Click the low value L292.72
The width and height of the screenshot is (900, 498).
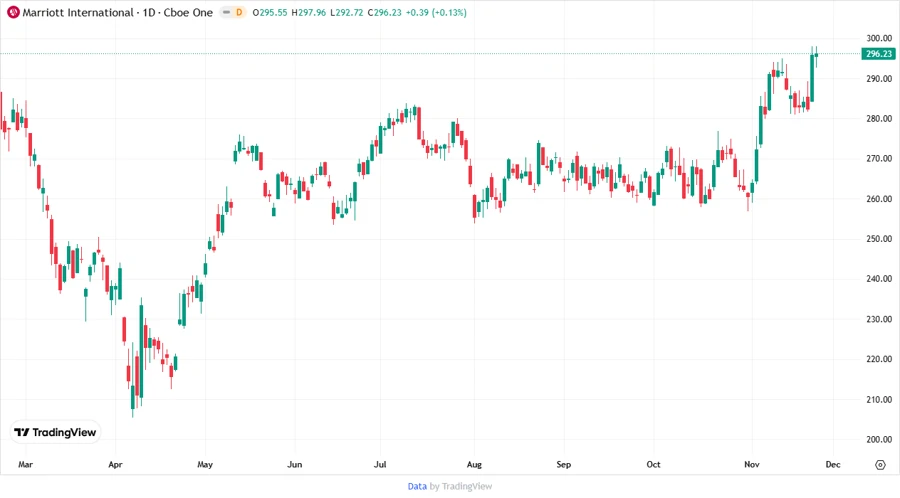pos(347,12)
